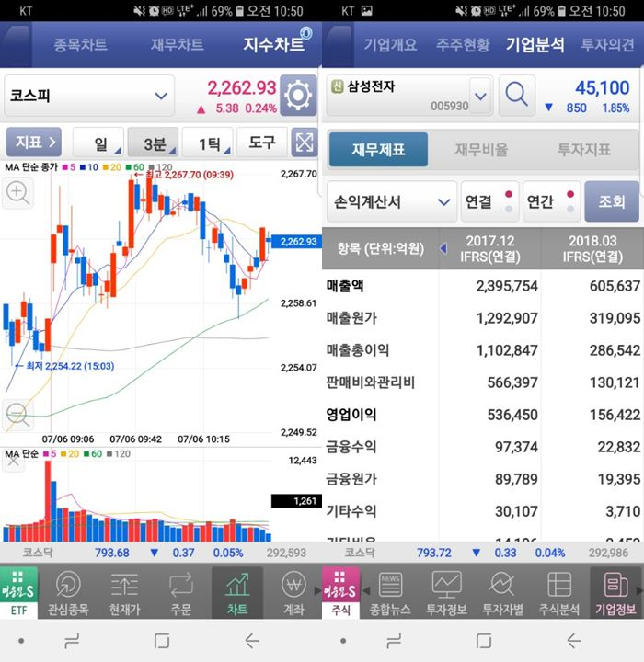Expand the 지표 indicators menu
This screenshot has width=644, height=662.
tap(34, 142)
